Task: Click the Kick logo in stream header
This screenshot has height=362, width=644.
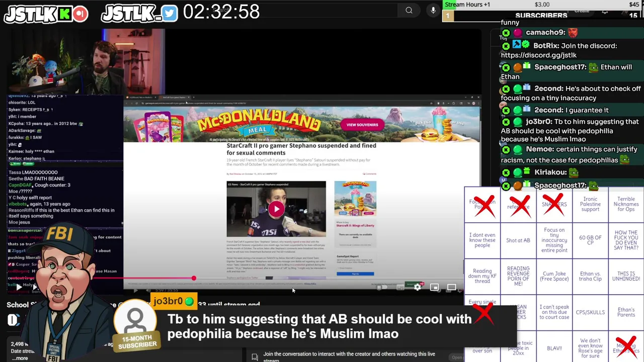Action: coord(65,14)
